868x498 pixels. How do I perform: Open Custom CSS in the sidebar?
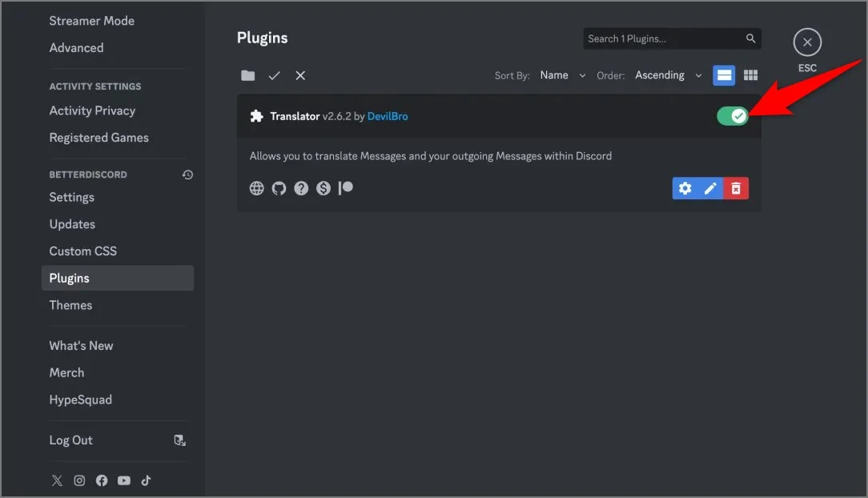(x=82, y=251)
